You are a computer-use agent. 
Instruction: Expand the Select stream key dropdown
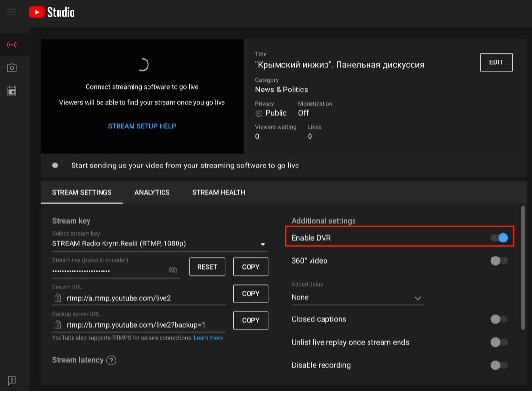pyautogui.click(x=160, y=244)
